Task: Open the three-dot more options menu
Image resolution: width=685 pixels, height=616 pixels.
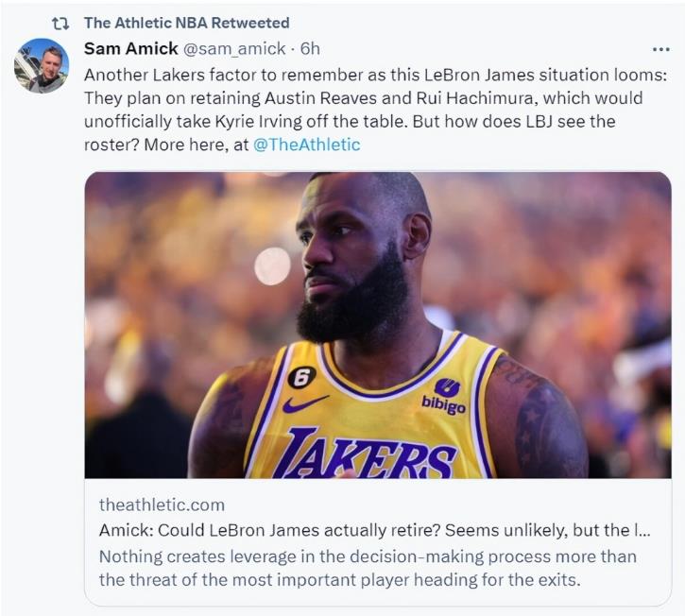Action: pyautogui.click(x=661, y=49)
